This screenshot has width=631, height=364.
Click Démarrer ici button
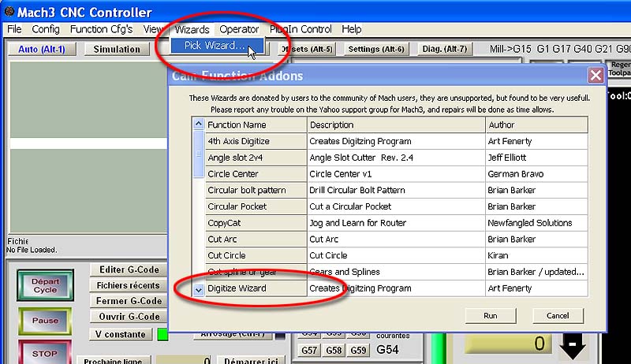pos(251,360)
